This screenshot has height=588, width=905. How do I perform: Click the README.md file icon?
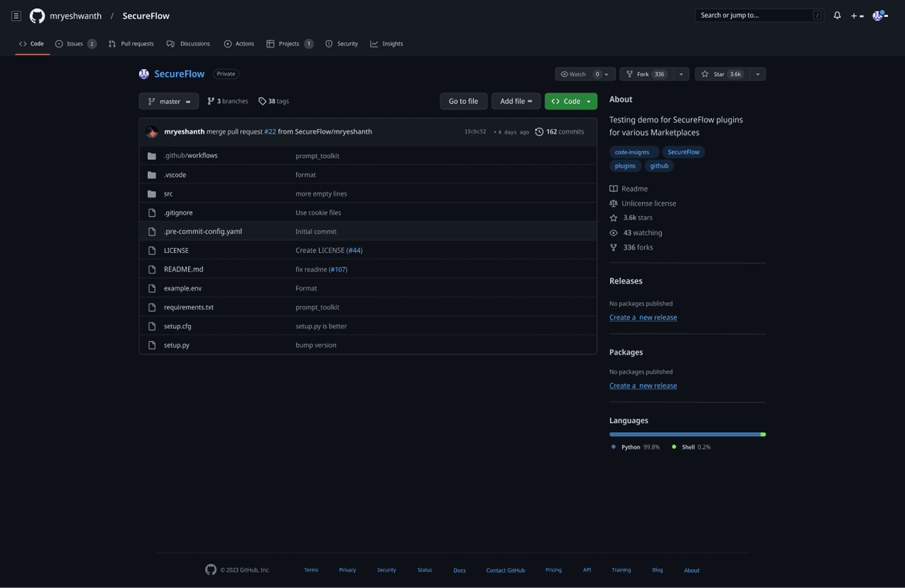click(152, 269)
